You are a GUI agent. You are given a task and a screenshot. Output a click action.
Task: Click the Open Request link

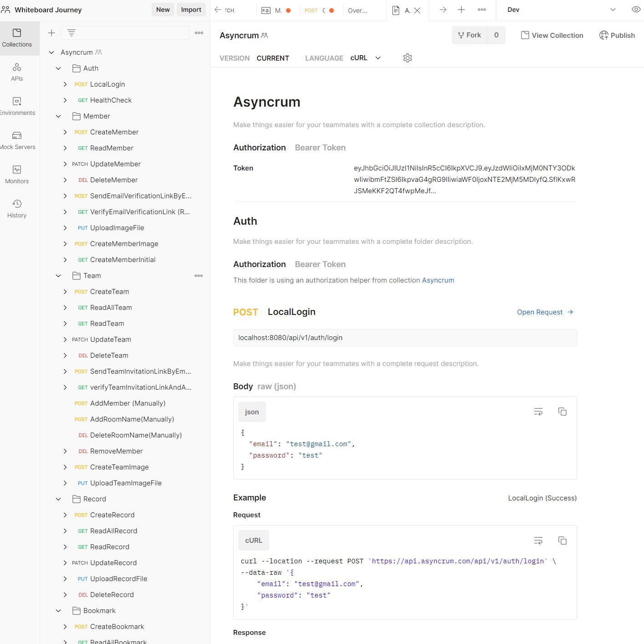coord(545,312)
